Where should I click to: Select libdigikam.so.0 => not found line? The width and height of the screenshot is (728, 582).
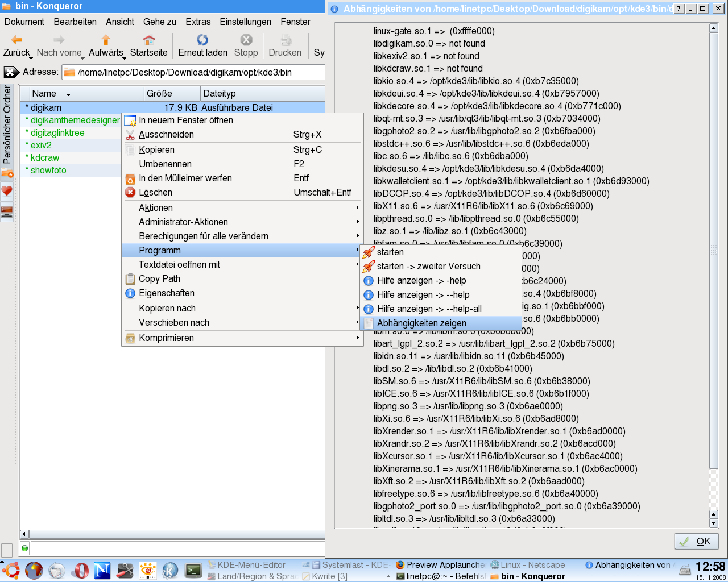429,44
